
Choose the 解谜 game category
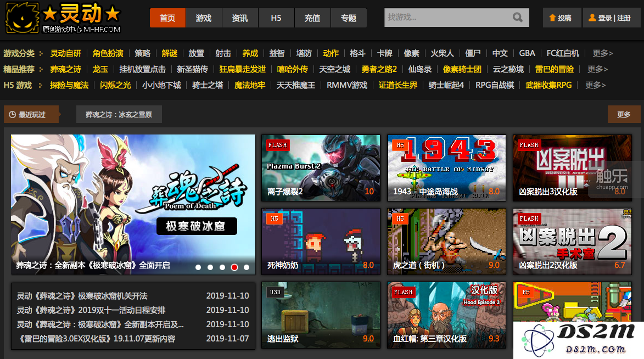click(x=170, y=53)
